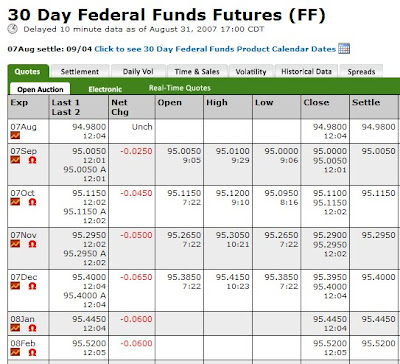Go to the Volatility tab
This screenshot has height=364, width=400.
tap(251, 71)
